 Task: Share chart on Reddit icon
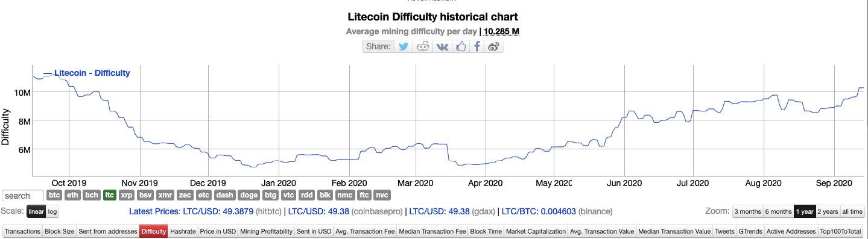[423, 46]
